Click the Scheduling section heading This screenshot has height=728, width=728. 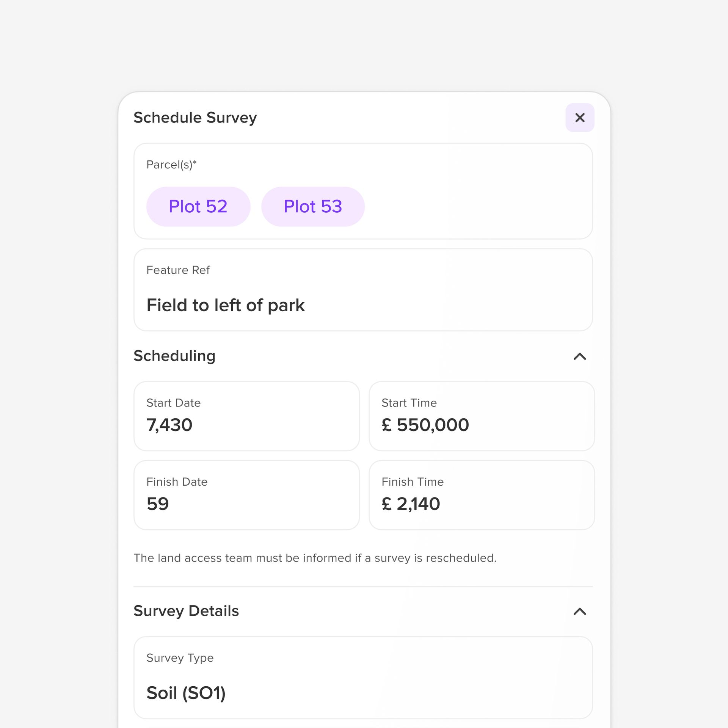(174, 356)
